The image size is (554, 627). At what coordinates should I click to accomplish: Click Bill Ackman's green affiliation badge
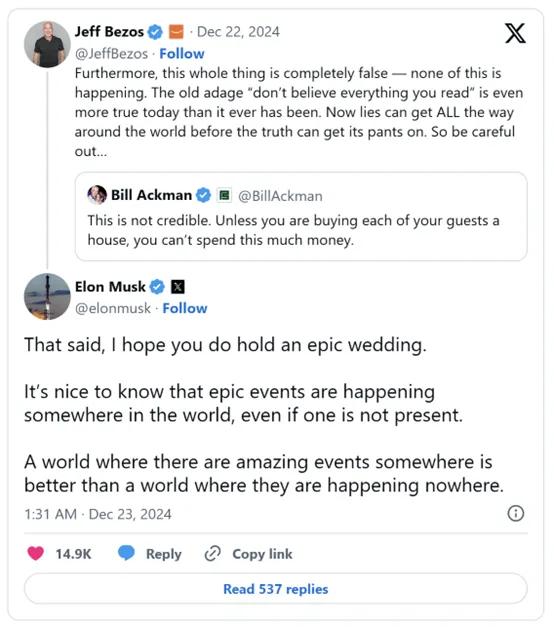pyautogui.click(x=224, y=195)
